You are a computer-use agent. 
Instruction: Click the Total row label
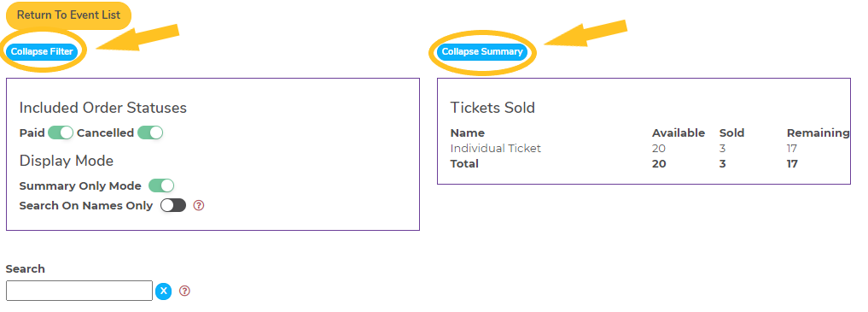pyautogui.click(x=464, y=164)
